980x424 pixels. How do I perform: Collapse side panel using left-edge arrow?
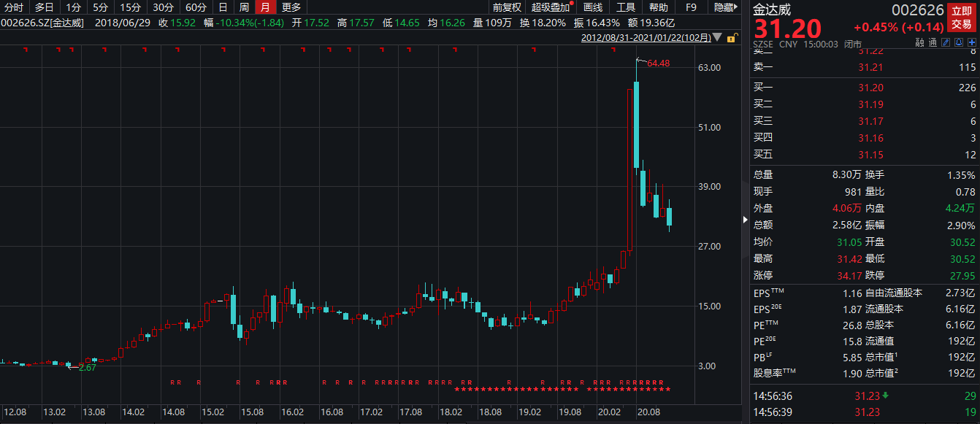coord(746,218)
